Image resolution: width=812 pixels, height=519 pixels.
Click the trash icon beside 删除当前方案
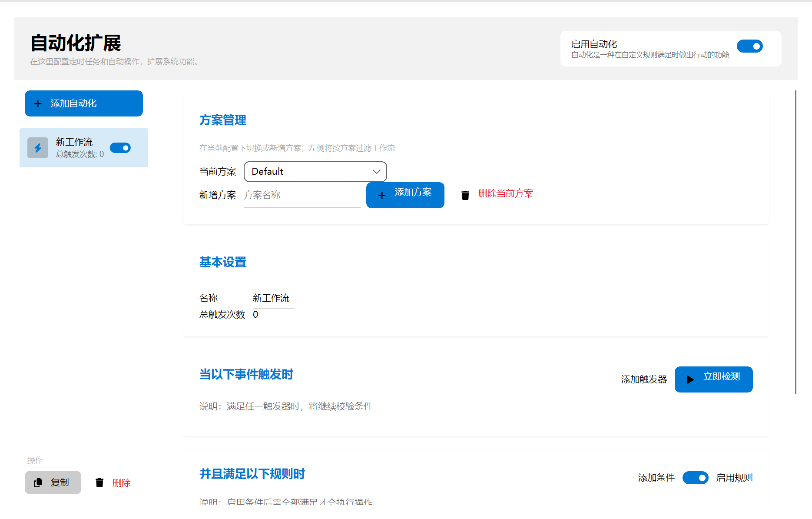pyautogui.click(x=465, y=195)
